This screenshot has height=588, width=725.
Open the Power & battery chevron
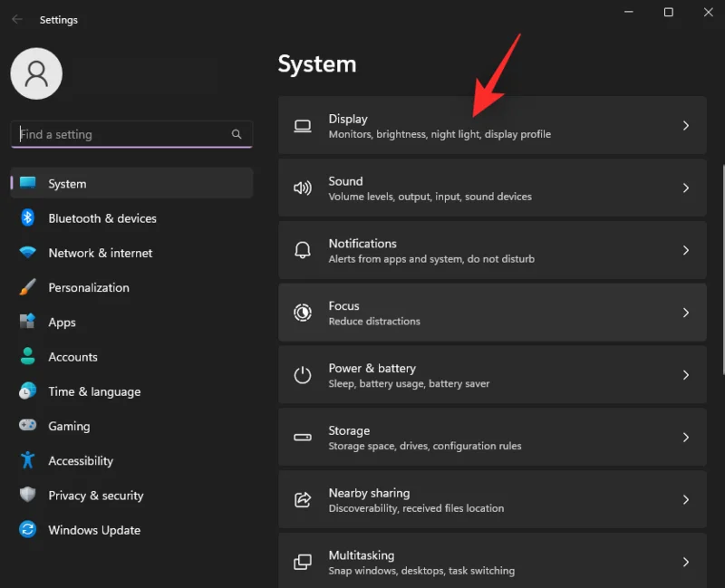point(686,375)
